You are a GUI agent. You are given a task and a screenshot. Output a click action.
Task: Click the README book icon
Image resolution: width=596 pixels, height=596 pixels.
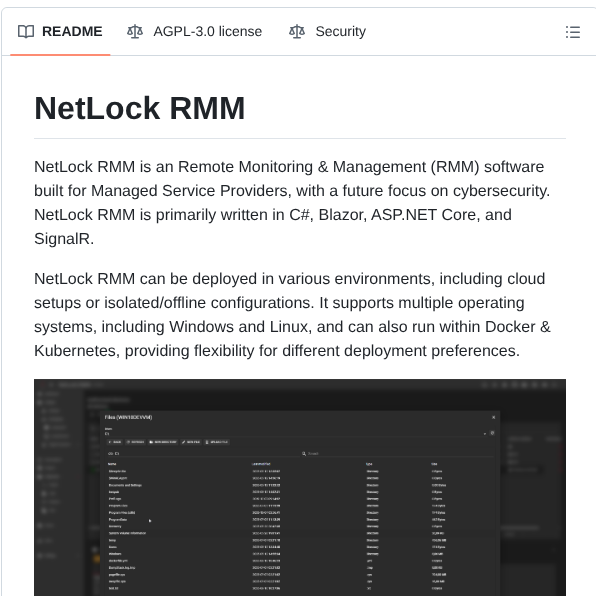point(26,32)
